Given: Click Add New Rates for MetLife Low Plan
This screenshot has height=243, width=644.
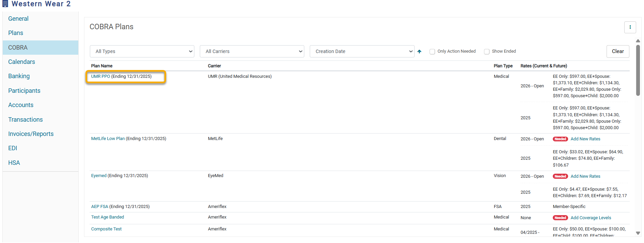Looking at the screenshot, I should (x=585, y=139).
